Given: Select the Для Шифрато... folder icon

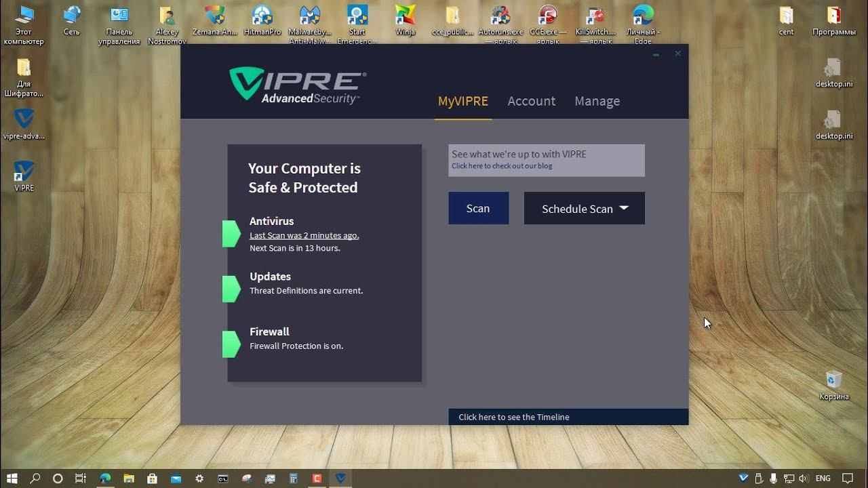Looking at the screenshot, I should click(24, 77).
